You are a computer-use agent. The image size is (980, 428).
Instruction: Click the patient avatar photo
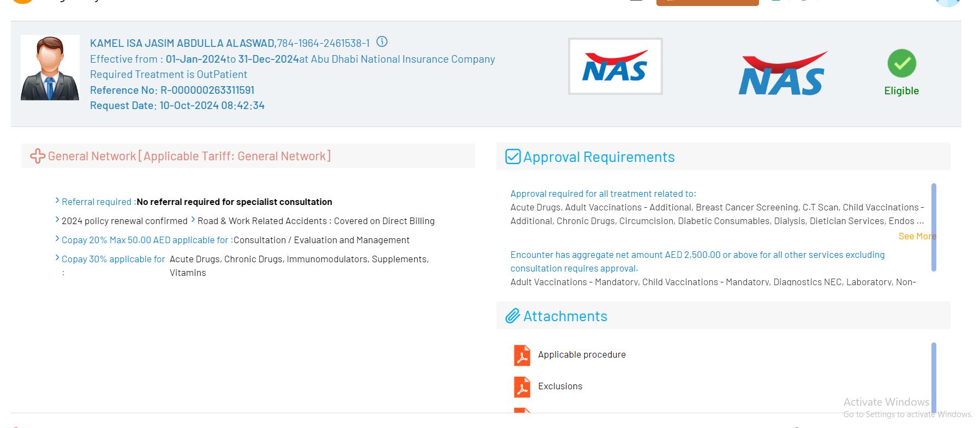(50, 68)
